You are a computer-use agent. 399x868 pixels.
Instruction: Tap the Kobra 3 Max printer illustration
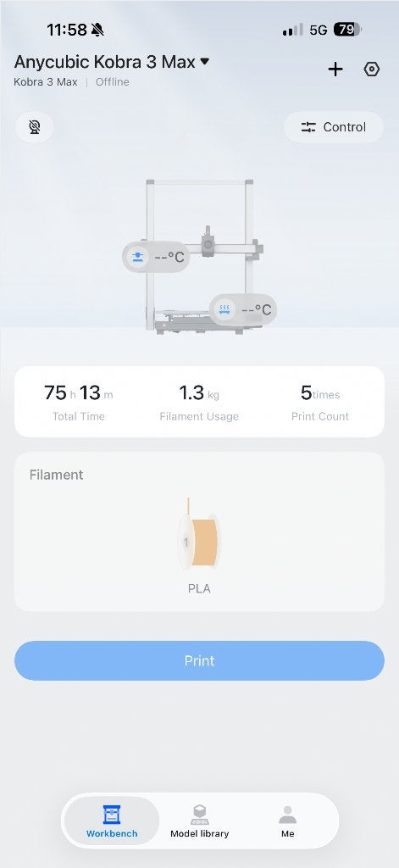tap(202, 256)
